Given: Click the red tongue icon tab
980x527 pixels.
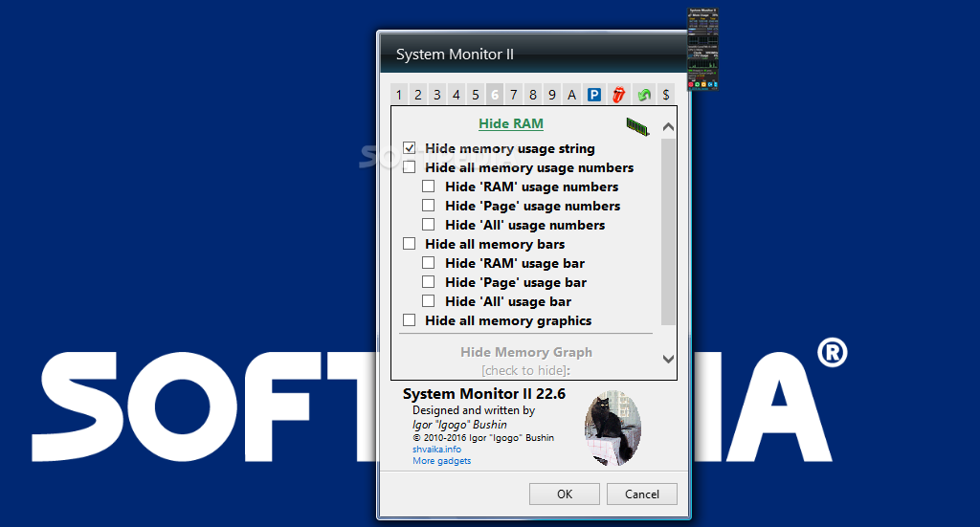Looking at the screenshot, I should 619,95.
